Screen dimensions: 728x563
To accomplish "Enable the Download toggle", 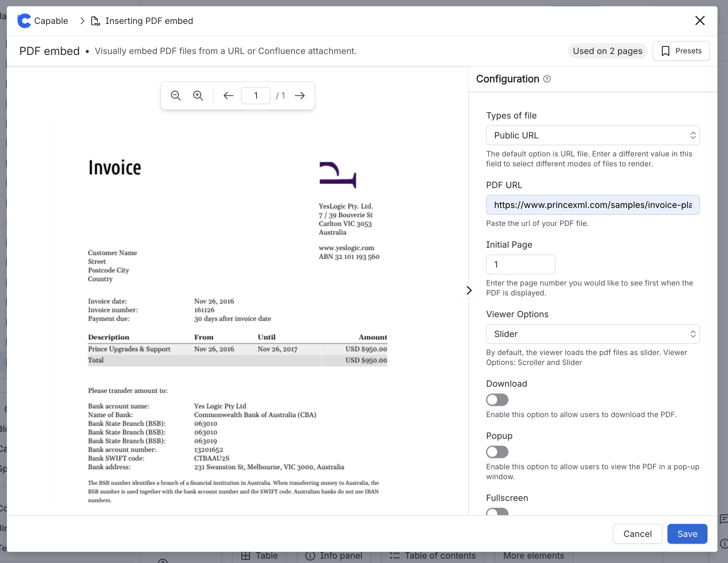I will coord(497,399).
